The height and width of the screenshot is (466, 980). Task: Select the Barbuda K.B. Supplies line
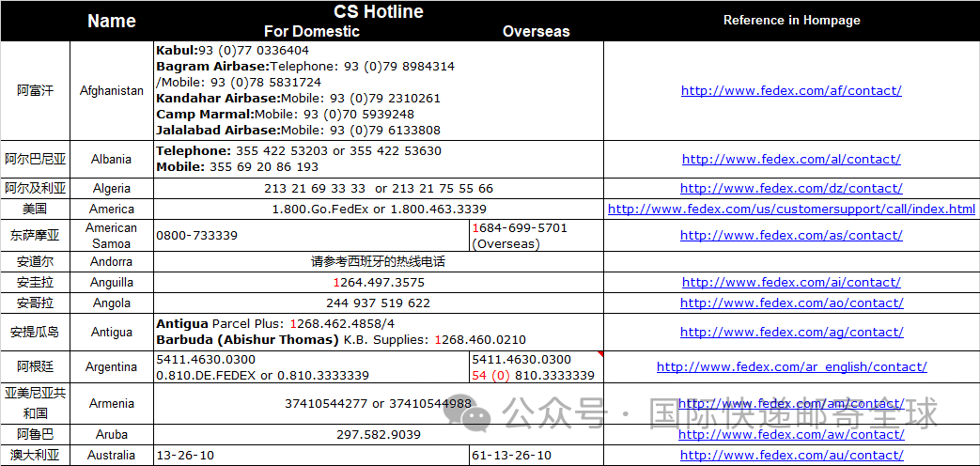(341, 340)
